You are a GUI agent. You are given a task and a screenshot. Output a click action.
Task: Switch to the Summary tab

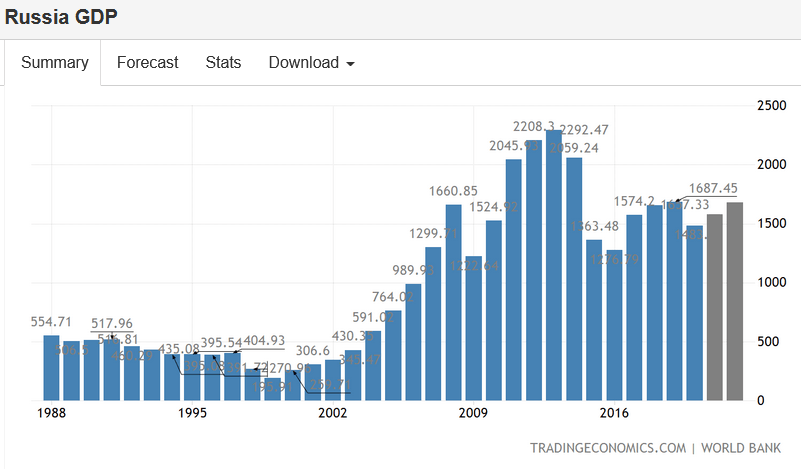tap(55, 62)
